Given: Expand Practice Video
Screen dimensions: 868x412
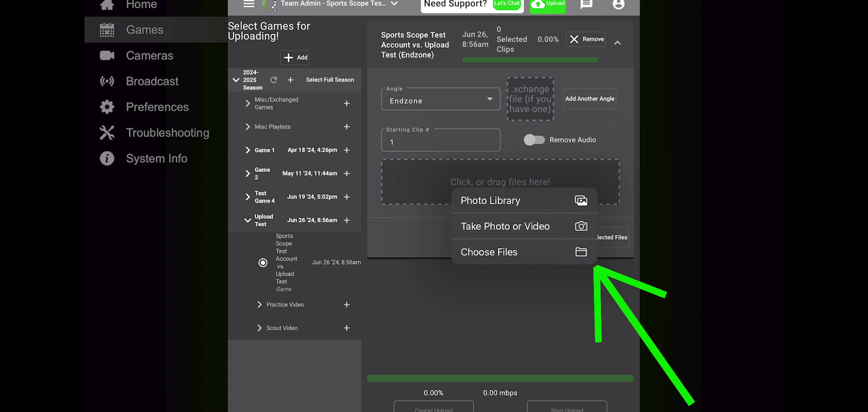Looking at the screenshot, I should click(x=259, y=305).
